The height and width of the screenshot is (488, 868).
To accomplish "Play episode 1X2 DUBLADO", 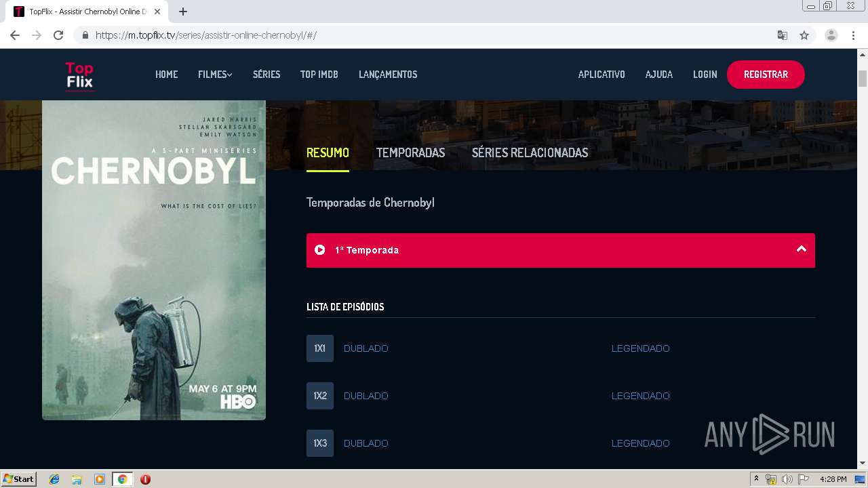I will tap(366, 396).
